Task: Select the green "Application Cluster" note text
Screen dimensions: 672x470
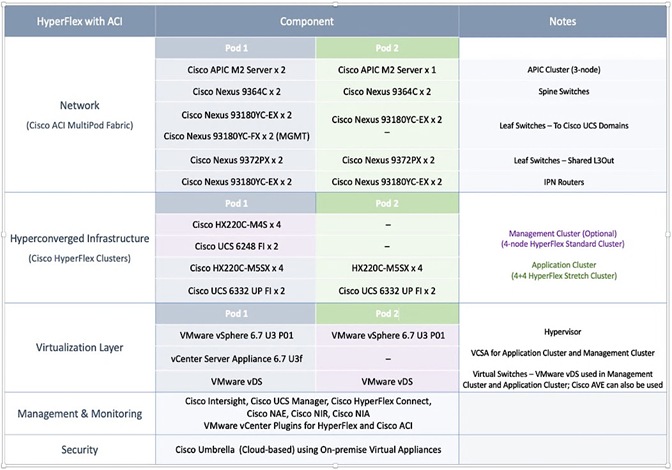Action: pyautogui.click(x=561, y=265)
